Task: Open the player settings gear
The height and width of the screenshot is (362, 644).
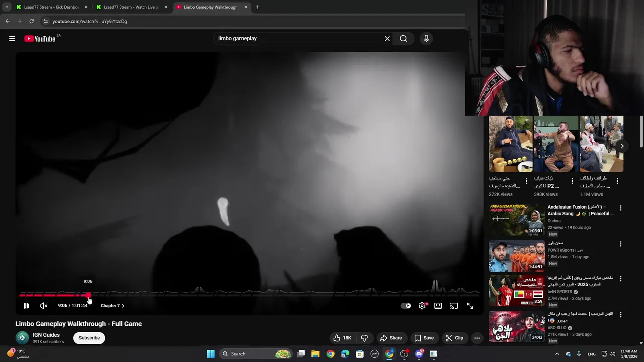Action: click(x=422, y=306)
